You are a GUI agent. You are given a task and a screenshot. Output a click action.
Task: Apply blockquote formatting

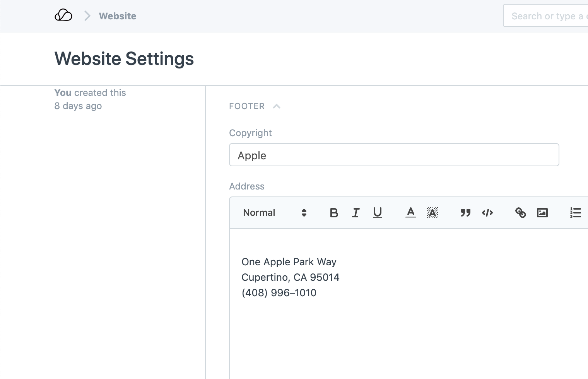[x=465, y=213]
